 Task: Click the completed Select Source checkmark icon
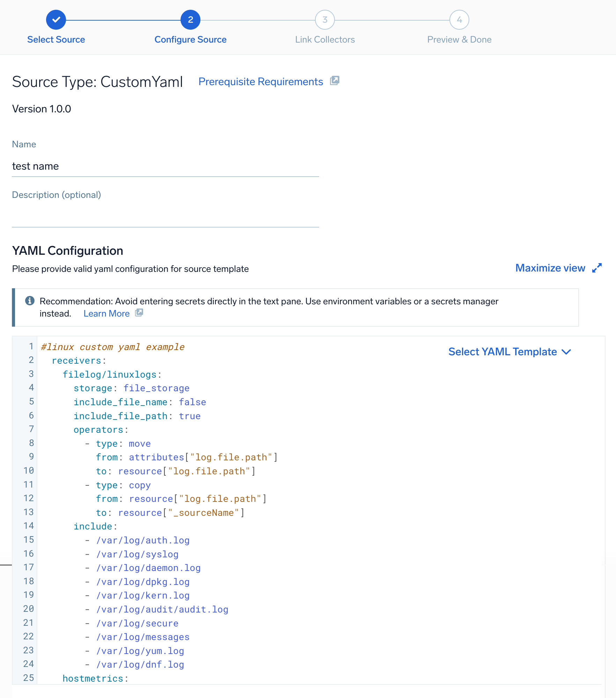pyautogui.click(x=56, y=20)
